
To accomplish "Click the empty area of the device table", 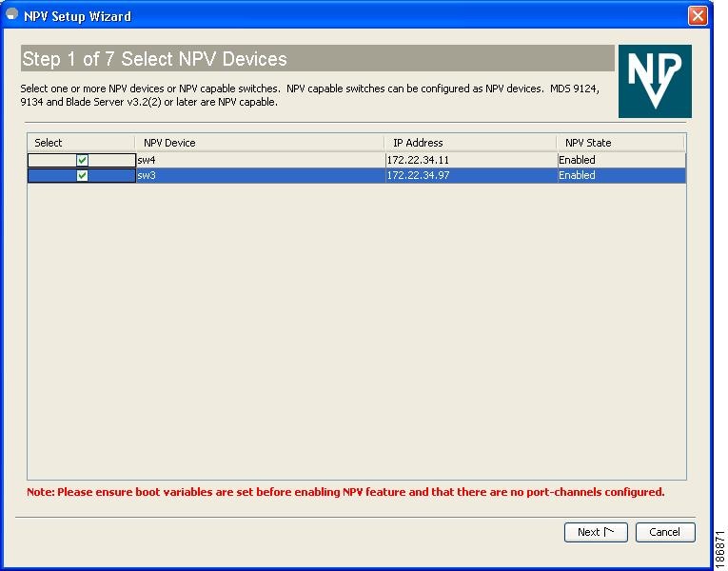I will [357, 331].
